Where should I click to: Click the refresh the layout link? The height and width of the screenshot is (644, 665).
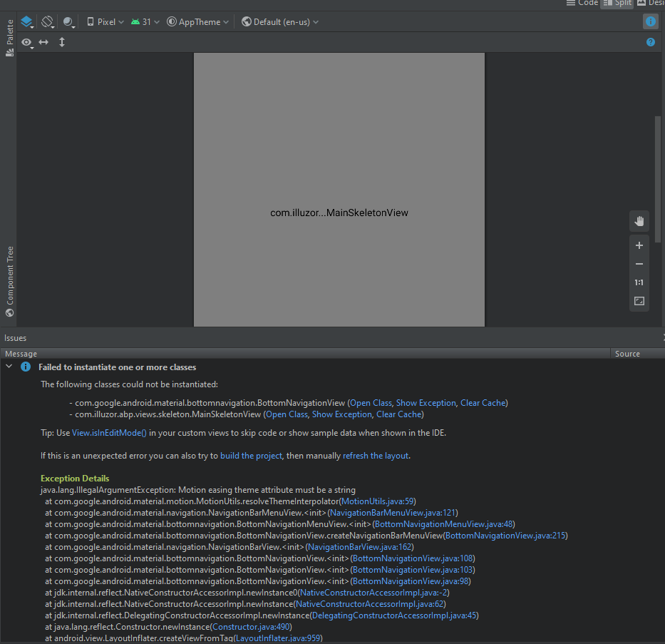click(376, 456)
